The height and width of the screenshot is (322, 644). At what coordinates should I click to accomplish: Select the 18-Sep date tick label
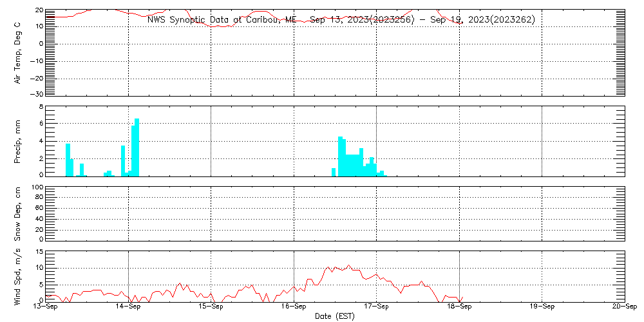[459, 307]
